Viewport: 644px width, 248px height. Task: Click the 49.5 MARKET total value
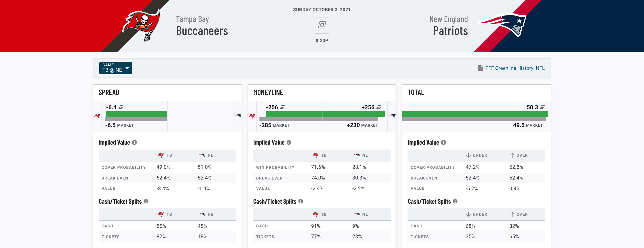pos(528,125)
